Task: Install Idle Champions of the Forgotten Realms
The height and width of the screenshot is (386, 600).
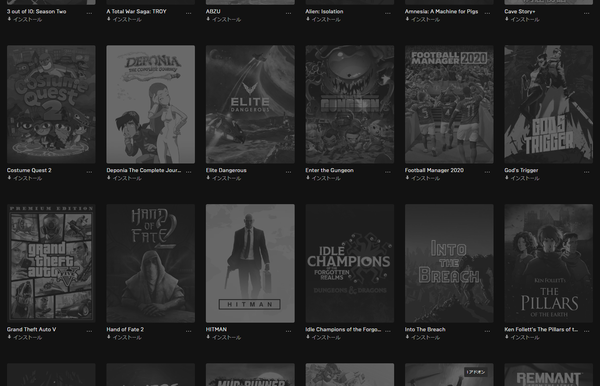Action: coord(323,337)
